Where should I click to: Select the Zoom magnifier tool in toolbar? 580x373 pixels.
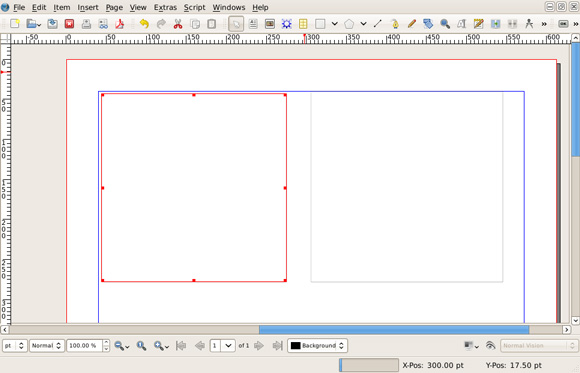445,24
